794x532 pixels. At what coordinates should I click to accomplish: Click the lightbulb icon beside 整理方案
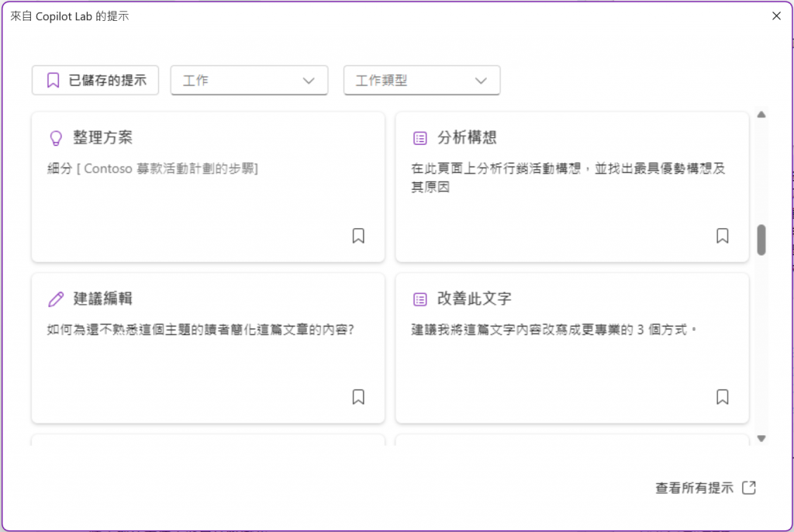[x=56, y=138]
